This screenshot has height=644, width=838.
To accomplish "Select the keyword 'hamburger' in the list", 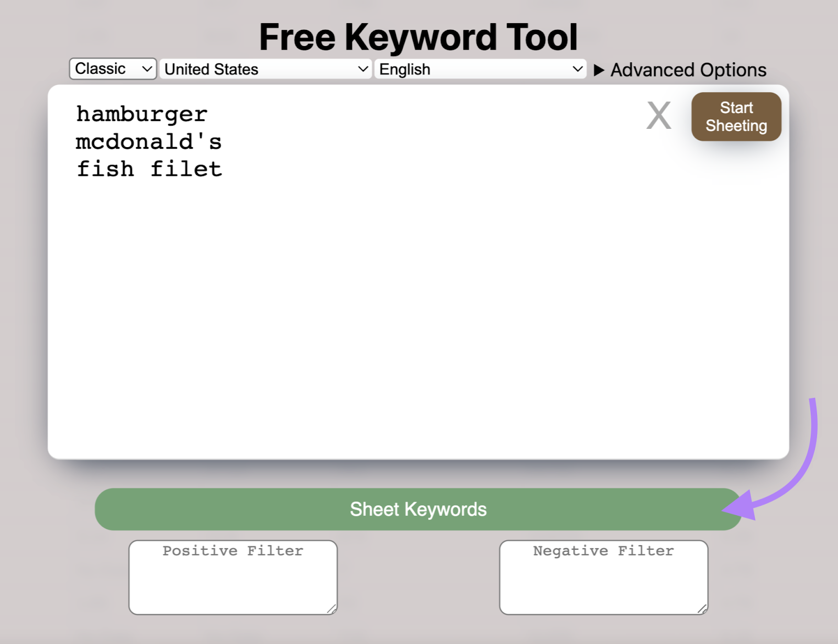I will [x=141, y=113].
